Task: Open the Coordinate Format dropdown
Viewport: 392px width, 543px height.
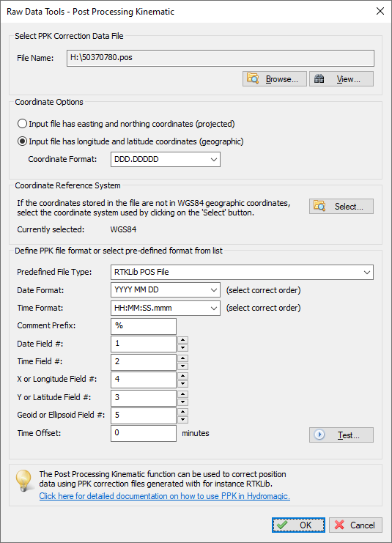Action: [166, 159]
